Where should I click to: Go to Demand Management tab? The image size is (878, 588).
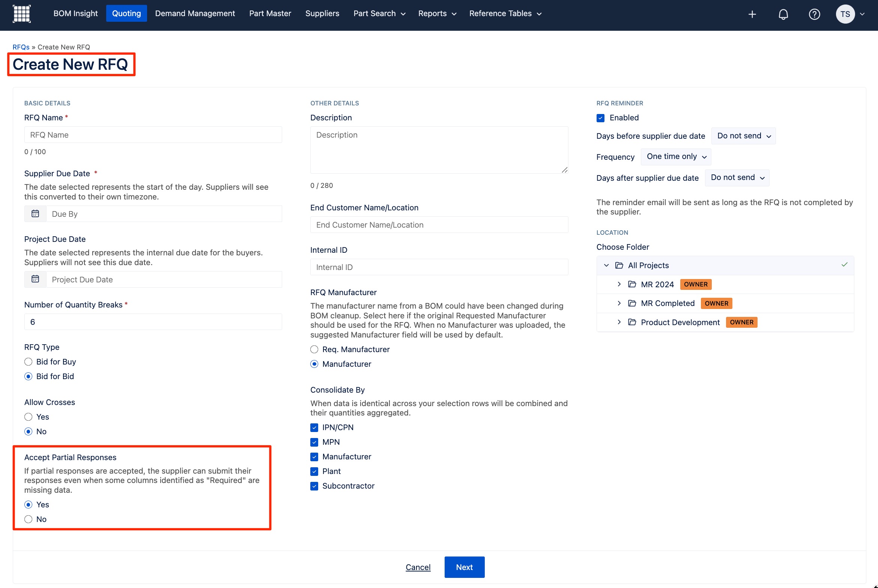pyautogui.click(x=195, y=13)
